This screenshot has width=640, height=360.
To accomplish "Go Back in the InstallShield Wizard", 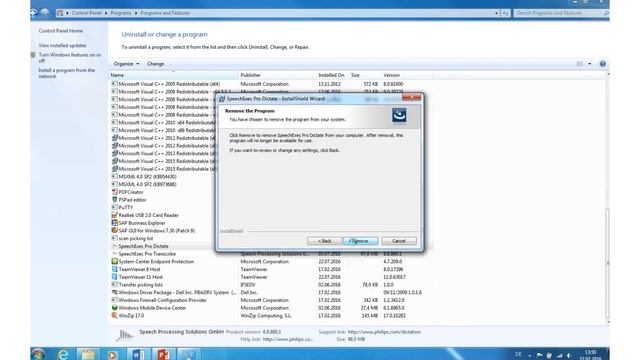I will (x=324, y=241).
